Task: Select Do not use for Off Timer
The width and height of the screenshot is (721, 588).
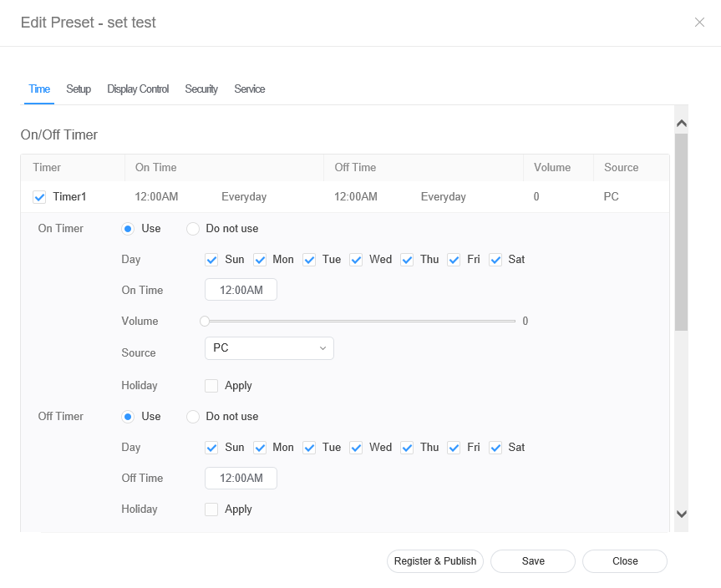Action: [x=193, y=417]
